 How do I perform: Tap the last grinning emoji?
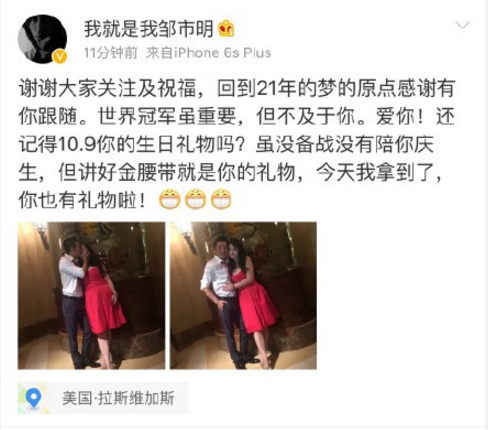point(221,199)
